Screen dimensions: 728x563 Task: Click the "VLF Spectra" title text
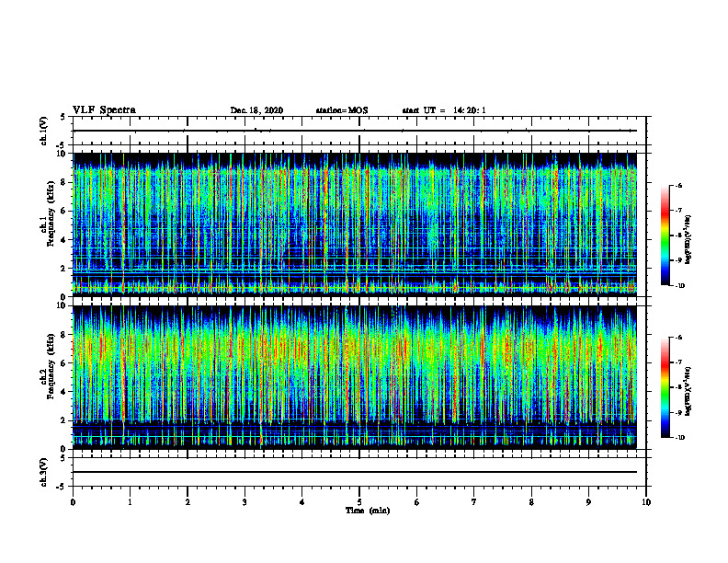[x=105, y=110]
